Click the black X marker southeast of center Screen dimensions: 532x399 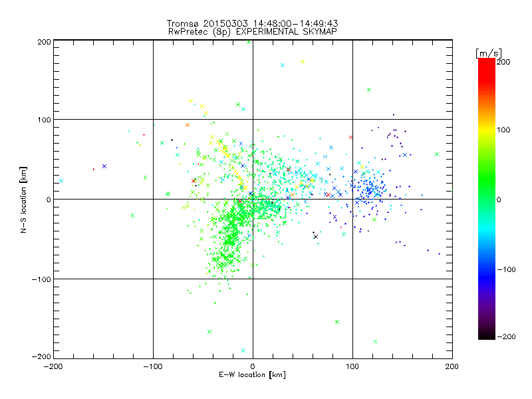click(x=316, y=237)
